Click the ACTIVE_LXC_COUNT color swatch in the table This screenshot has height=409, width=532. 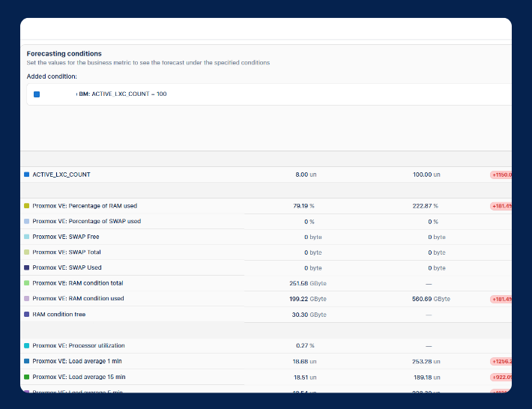coord(26,175)
